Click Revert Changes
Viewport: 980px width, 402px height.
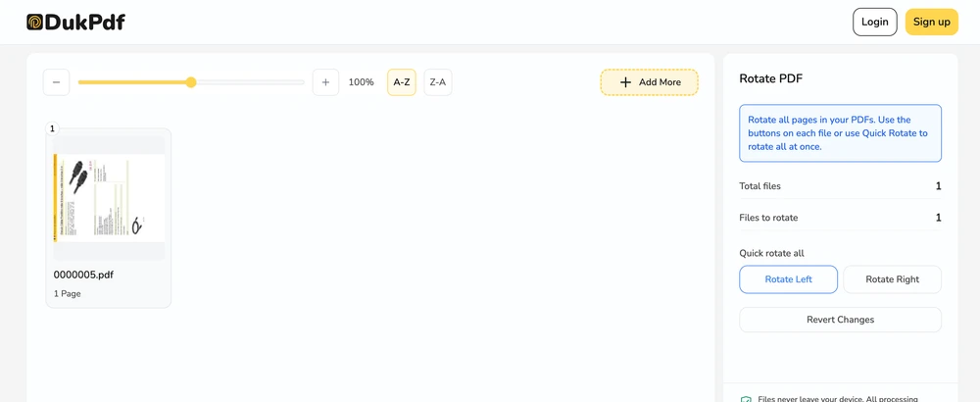click(x=840, y=320)
